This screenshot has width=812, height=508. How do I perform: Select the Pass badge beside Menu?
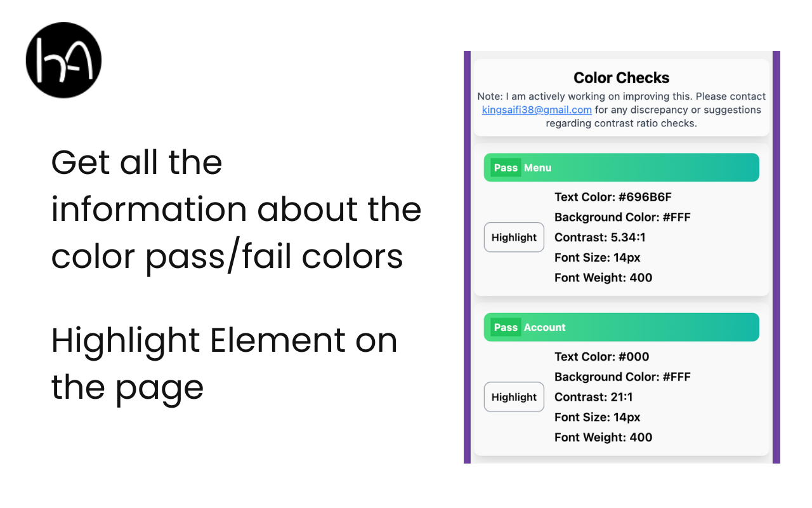[x=506, y=168]
